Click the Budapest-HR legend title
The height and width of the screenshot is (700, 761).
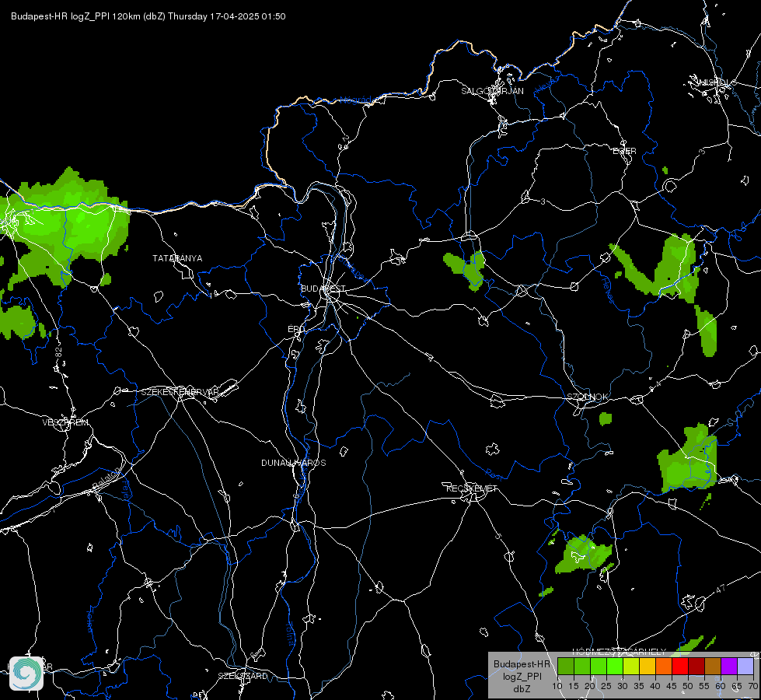(x=522, y=663)
